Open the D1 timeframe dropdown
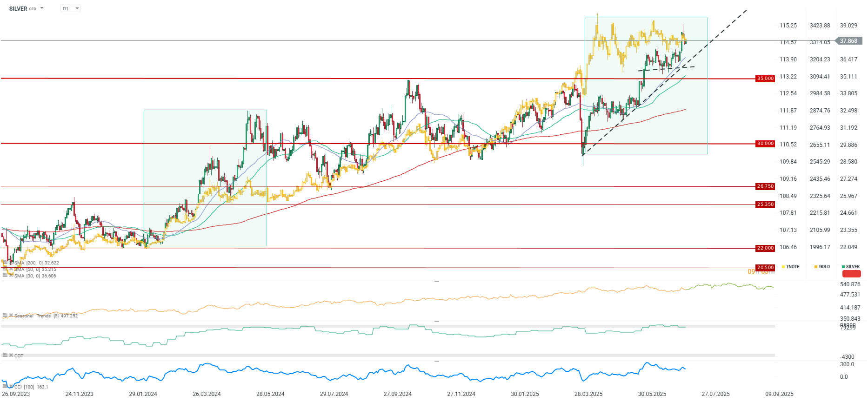 coord(71,8)
